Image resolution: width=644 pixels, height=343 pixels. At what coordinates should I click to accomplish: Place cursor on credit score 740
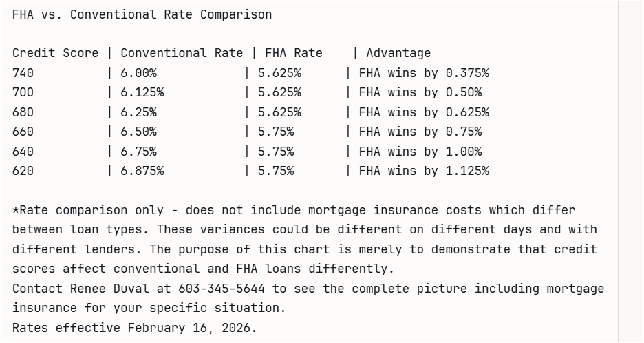(x=23, y=73)
